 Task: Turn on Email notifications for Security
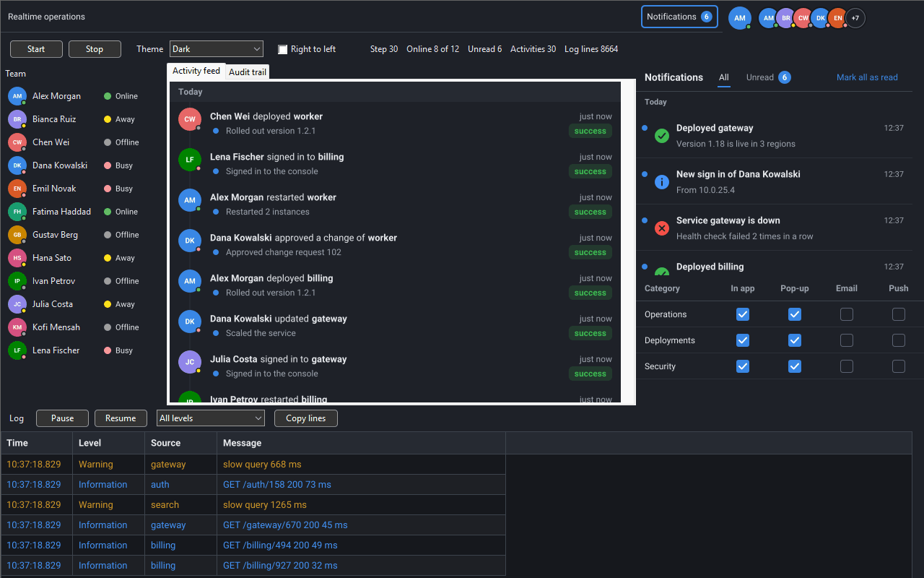[x=847, y=366]
